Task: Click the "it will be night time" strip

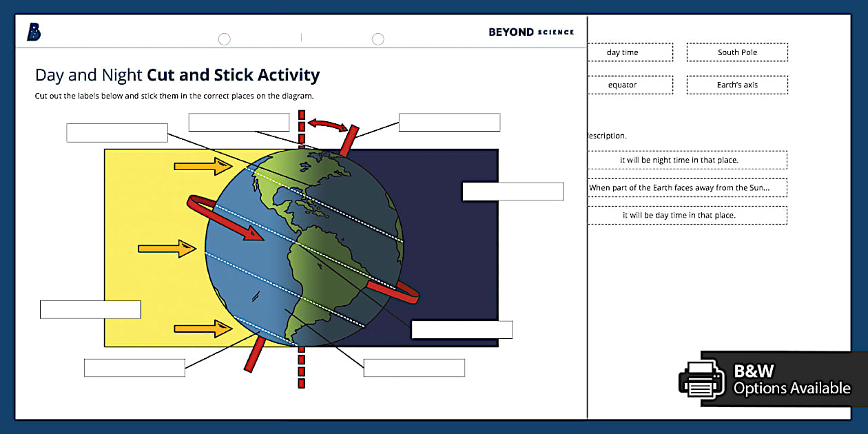Action: pos(687,159)
